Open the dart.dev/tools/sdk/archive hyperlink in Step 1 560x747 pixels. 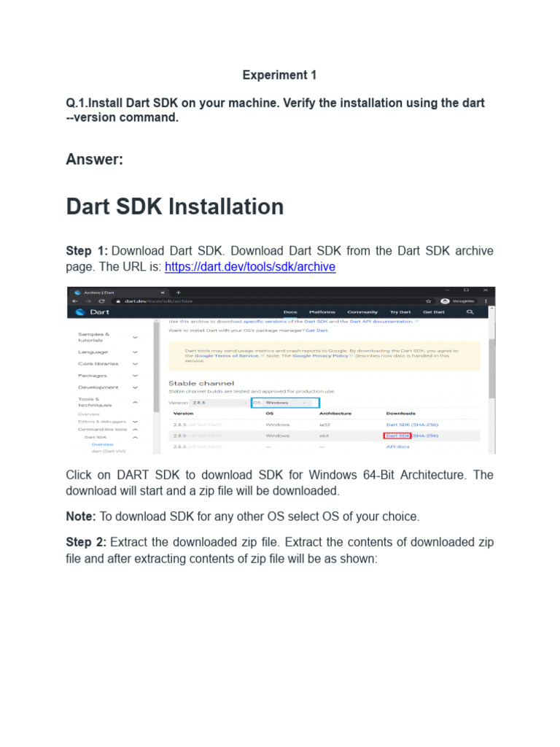click(x=250, y=267)
